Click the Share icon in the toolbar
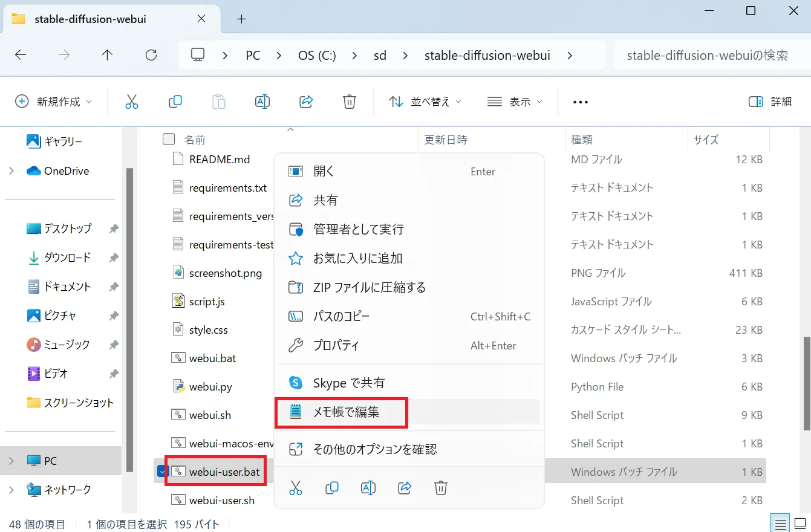Screen dimensions: 811x532 (x=306, y=102)
